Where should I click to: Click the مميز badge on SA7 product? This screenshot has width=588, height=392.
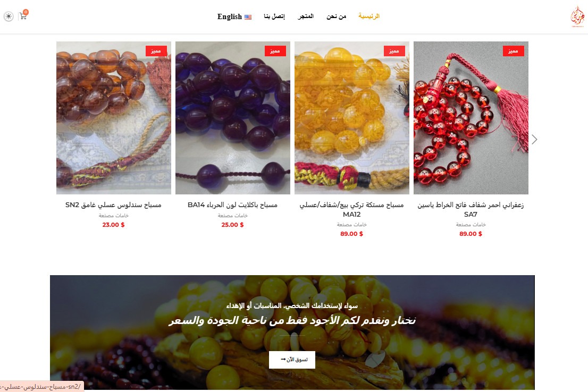click(514, 51)
